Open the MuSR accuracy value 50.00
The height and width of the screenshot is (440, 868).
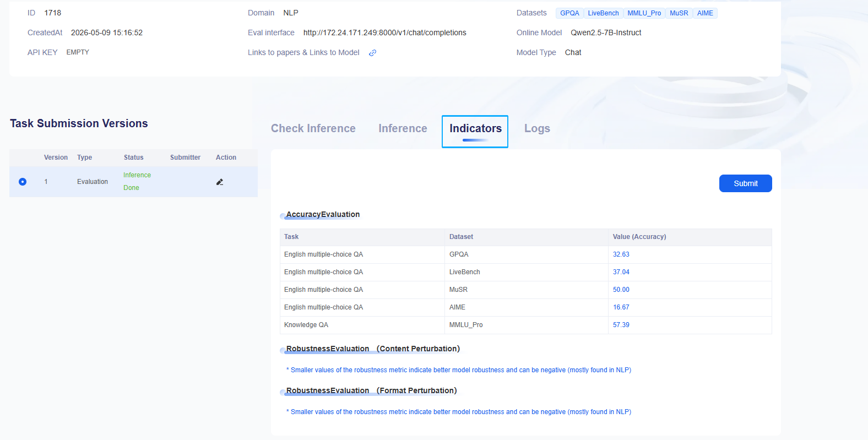tap(621, 290)
